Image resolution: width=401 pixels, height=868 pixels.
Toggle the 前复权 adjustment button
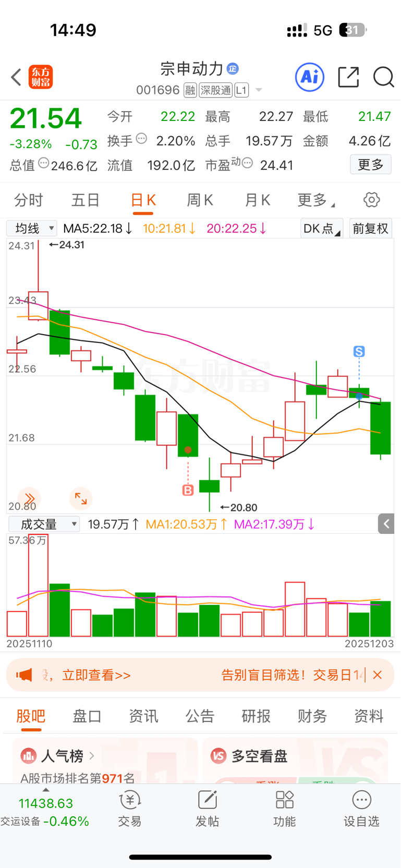[371, 228]
